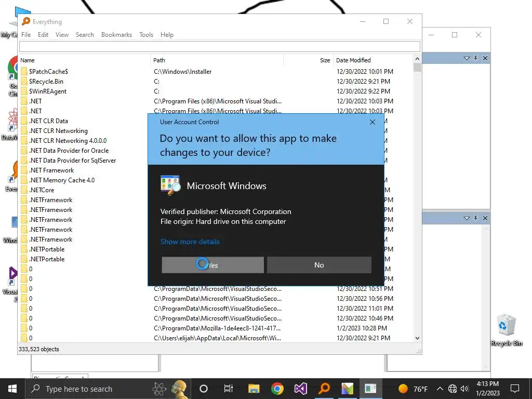Image resolution: width=532 pixels, height=399 pixels.
Task: Select .NET Data Provider for Oracle icon
Action: (24, 150)
